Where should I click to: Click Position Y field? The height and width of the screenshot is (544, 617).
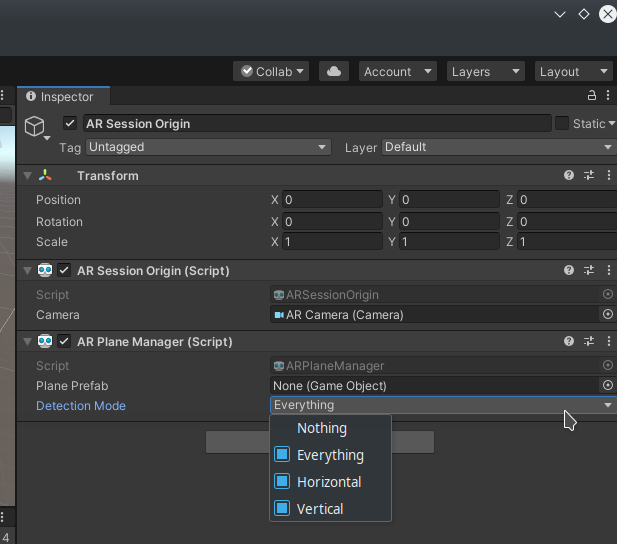pyautogui.click(x=449, y=200)
